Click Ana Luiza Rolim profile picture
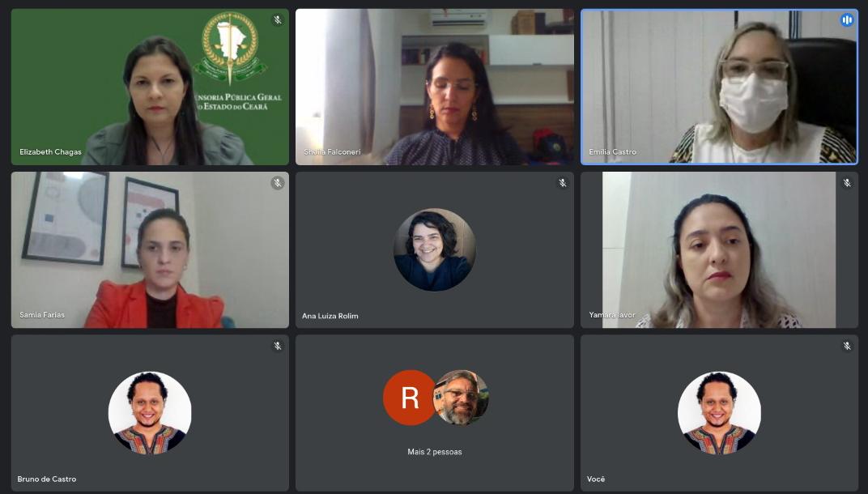The width and height of the screenshot is (868, 494). click(435, 249)
